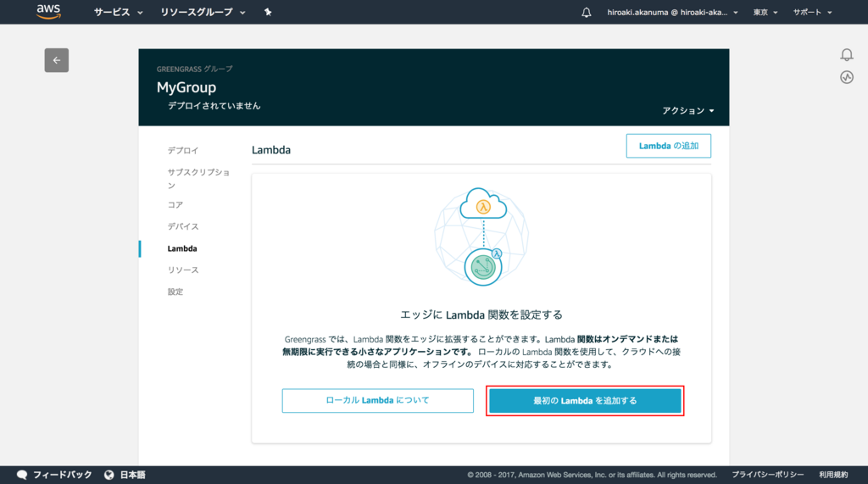
Task: Select Lambda in the side menu
Action: coord(182,248)
